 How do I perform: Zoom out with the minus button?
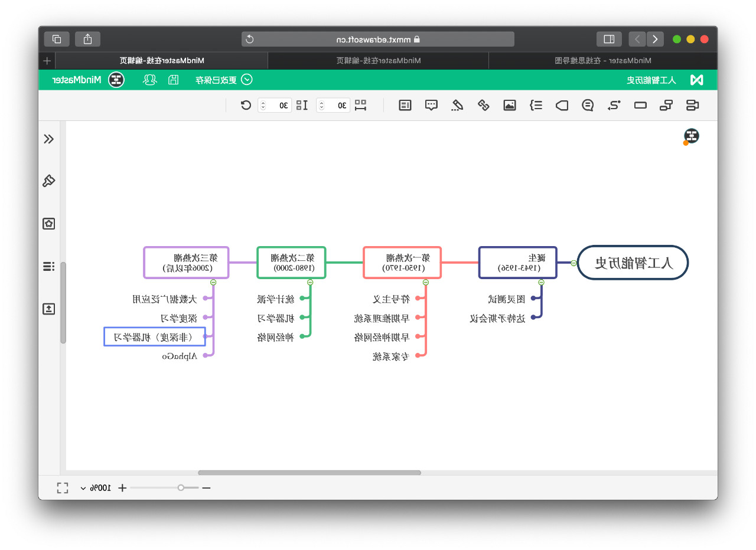[x=206, y=488]
